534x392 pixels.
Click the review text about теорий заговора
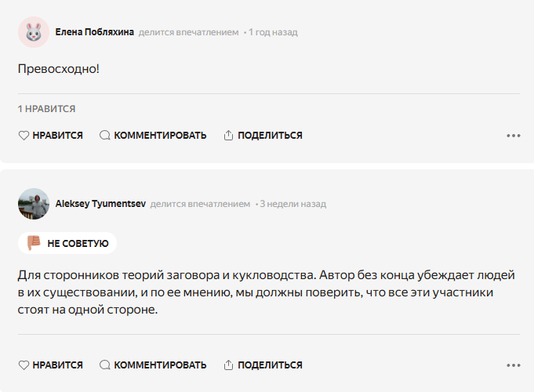tap(267, 292)
